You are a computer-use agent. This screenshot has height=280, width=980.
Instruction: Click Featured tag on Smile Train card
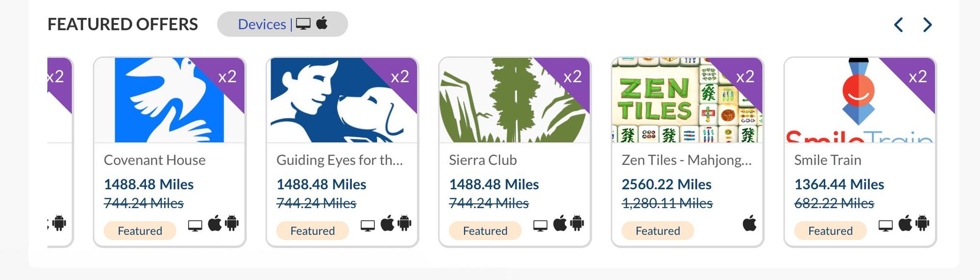[x=830, y=230]
